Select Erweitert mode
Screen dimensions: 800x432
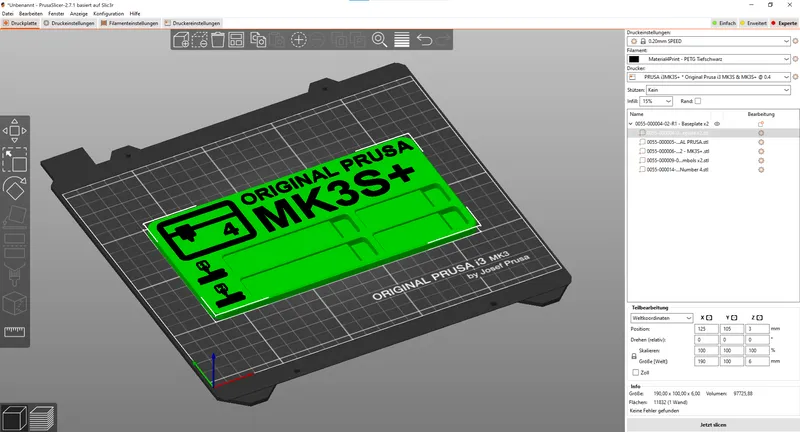coord(753,23)
